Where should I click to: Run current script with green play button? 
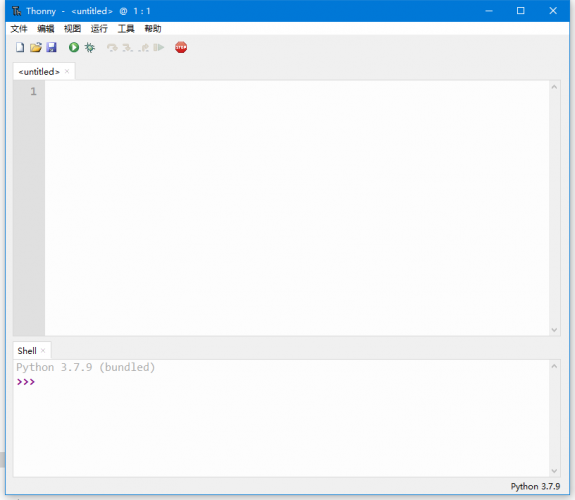[74, 47]
